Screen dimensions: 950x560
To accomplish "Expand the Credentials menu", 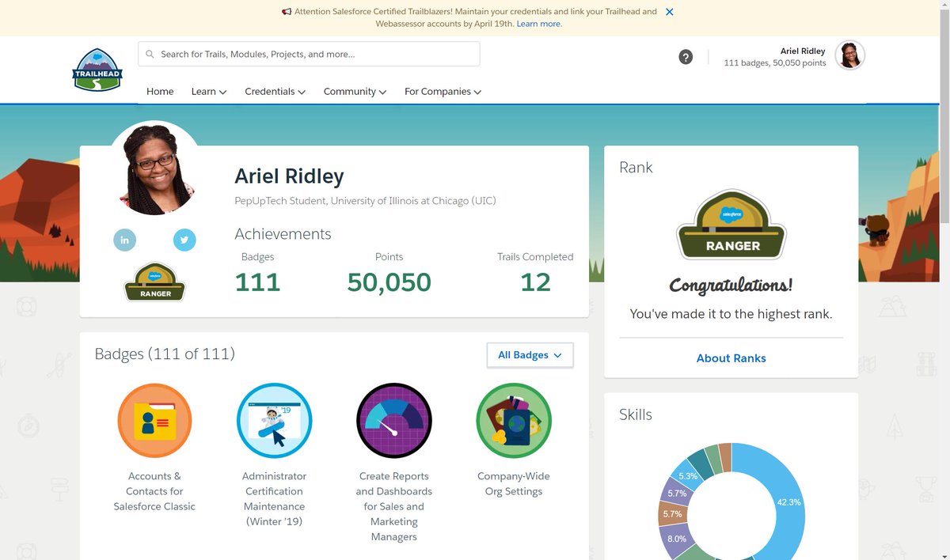I will coord(275,92).
